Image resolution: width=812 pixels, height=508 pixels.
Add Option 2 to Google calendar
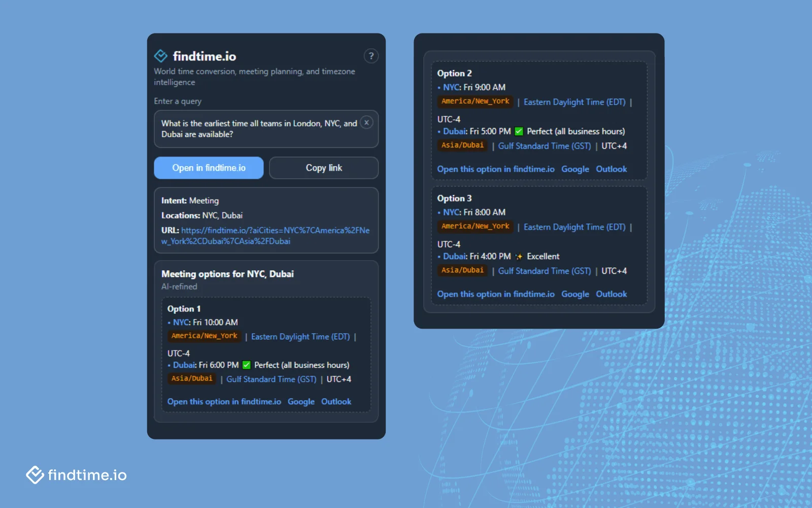[575, 169]
